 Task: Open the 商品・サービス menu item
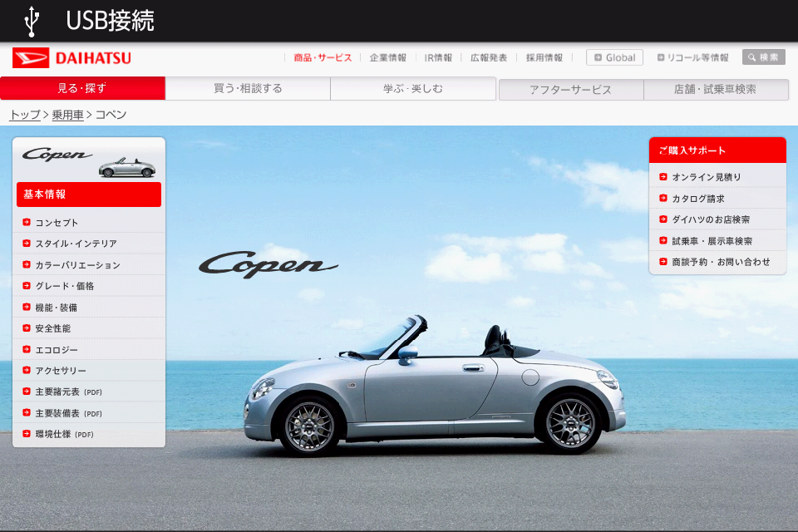323,57
